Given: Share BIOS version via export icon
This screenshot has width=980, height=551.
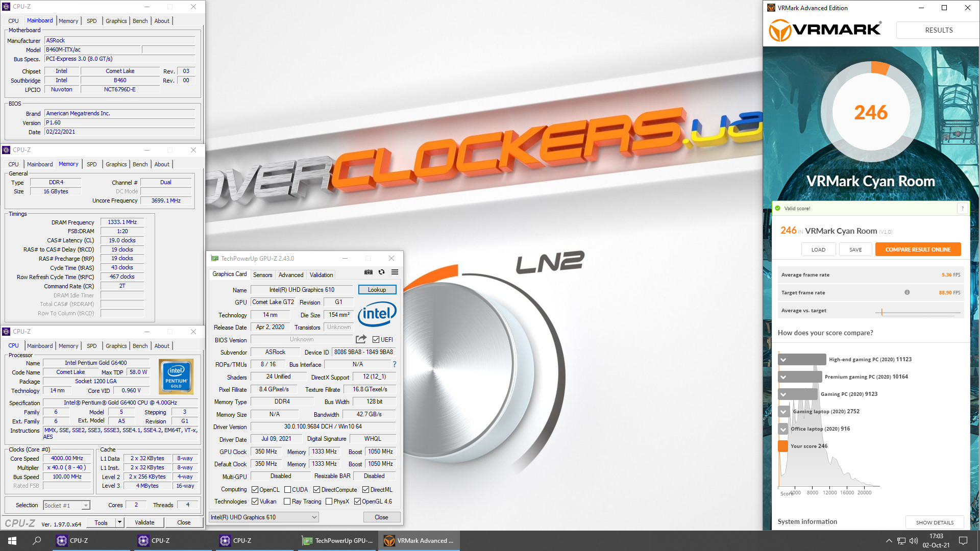Looking at the screenshot, I should pyautogui.click(x=361, y=339).
